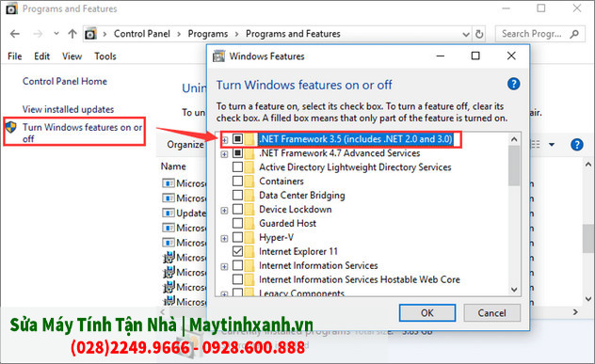Viewport: 595px width, 364px height.
Task: Click the Programs list scroll up arrow
Action: (588, 165)
